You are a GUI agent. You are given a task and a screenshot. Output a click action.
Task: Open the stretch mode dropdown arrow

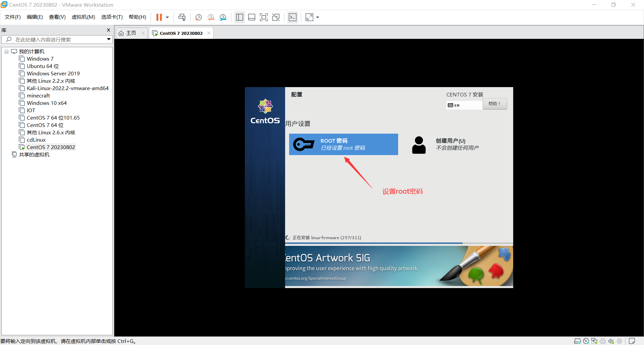[x=317, y=17]
